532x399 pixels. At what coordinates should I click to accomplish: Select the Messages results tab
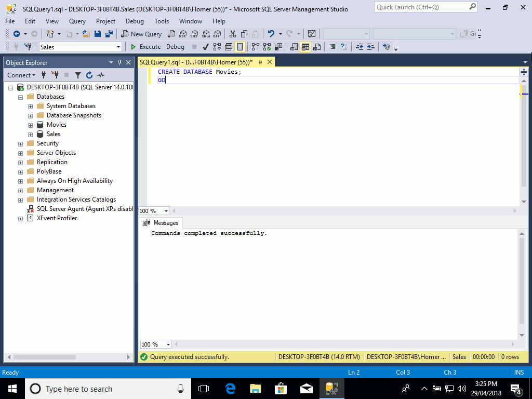pos(161,223)
